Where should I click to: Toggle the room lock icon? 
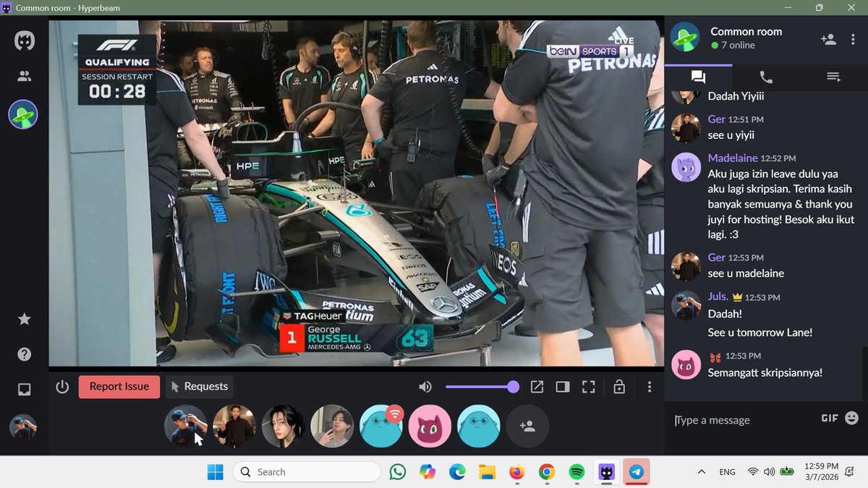point(619,387)
